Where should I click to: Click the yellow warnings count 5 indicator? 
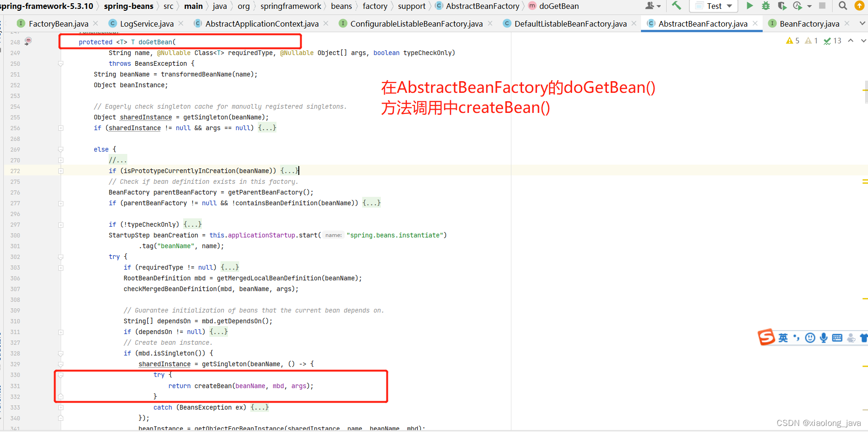pos(792,41)
